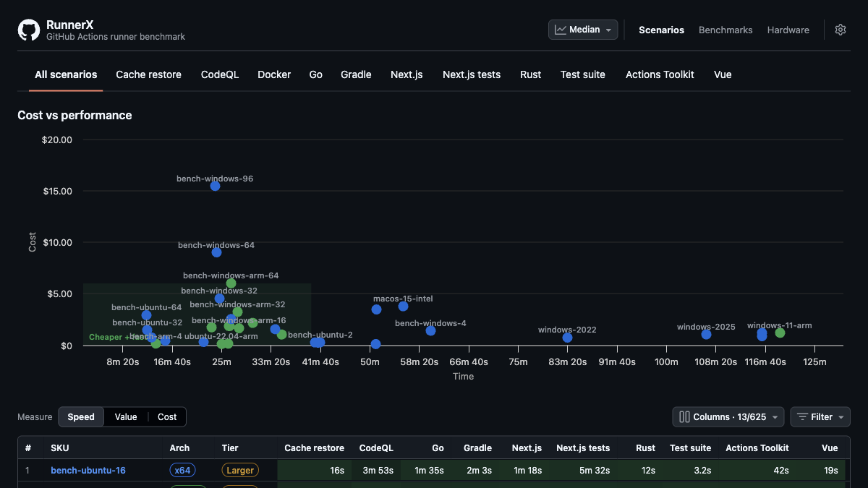This screenshot has height=488, width=868.
Task: Click the 1m 18s Next.js cell
Action: [524, 471]
